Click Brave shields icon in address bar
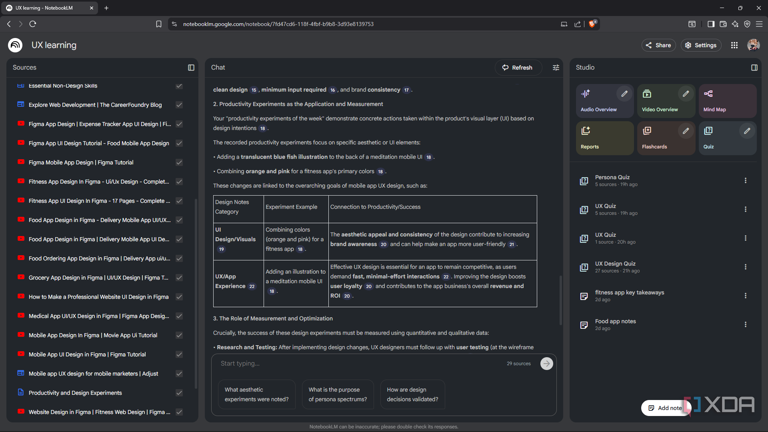This screenshot has width=768, height=432. [x=592, y=24]
